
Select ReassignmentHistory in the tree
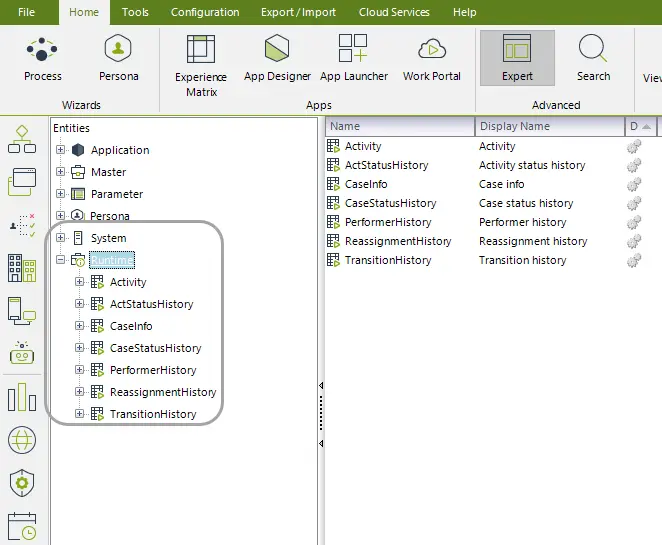[x=163, y=392]
